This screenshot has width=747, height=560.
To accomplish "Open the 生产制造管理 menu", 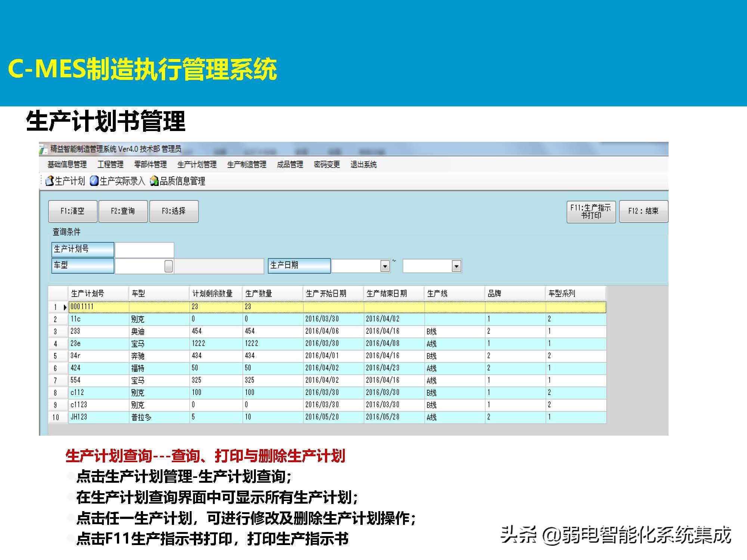I will 247,165.
